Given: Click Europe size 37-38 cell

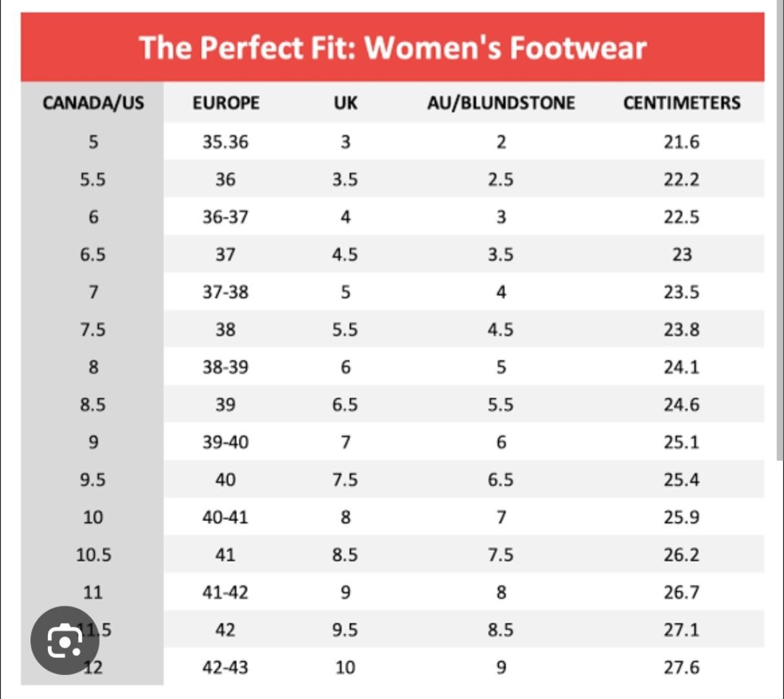Looking at the screenshot, I should (225, 292).
